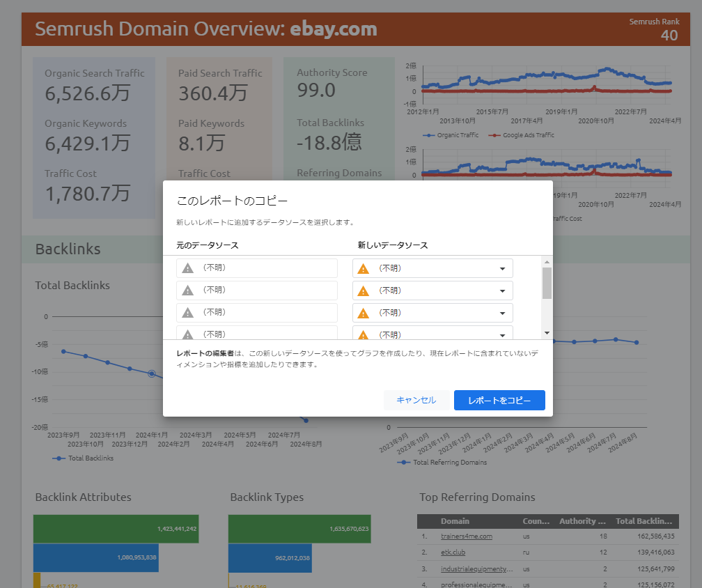Click the Paid Keywords value 8.1万
The height and width of the screenshot is (588, 702).
(x=201, y=144)
